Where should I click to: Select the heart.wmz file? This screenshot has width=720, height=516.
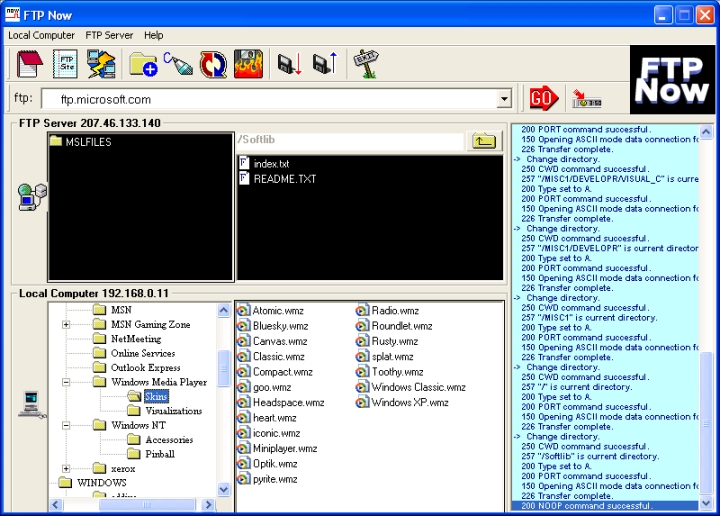[267, 418]
